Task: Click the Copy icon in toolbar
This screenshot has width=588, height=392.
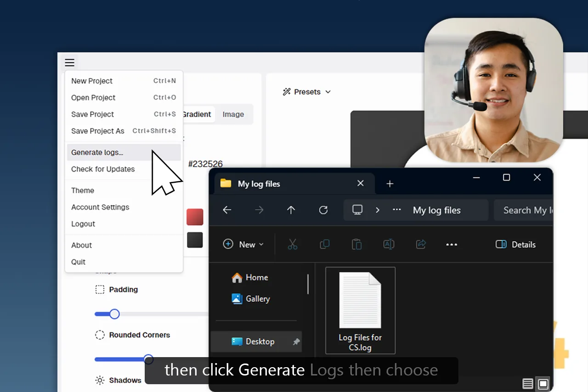Action: 324,244
